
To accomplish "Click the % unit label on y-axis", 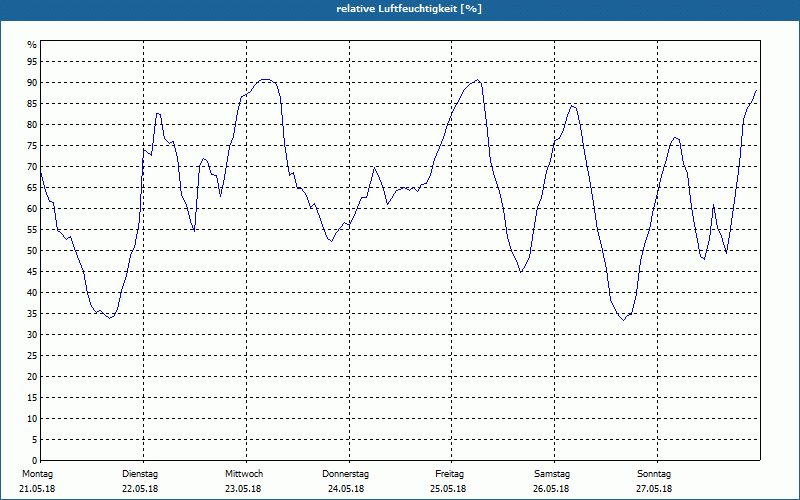I will point(32,45).
